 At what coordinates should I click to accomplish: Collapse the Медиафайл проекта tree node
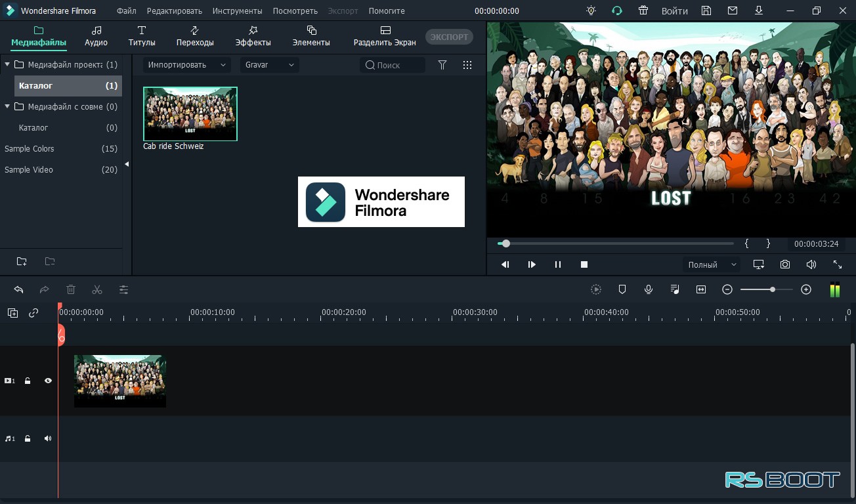7,64
